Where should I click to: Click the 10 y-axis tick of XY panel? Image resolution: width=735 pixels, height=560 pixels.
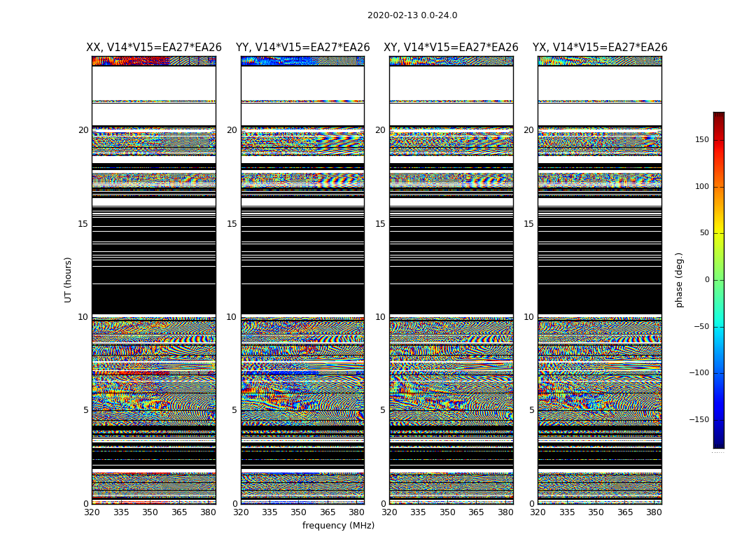coord(380,317)
